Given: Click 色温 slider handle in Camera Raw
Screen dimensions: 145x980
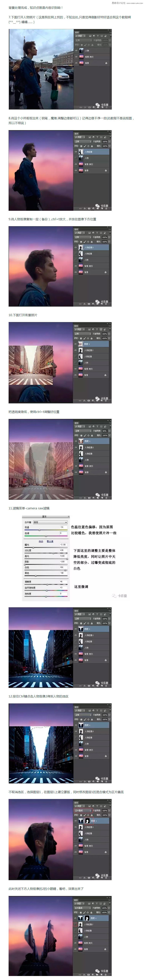Looking at the screenshot, I should (39, 530).
